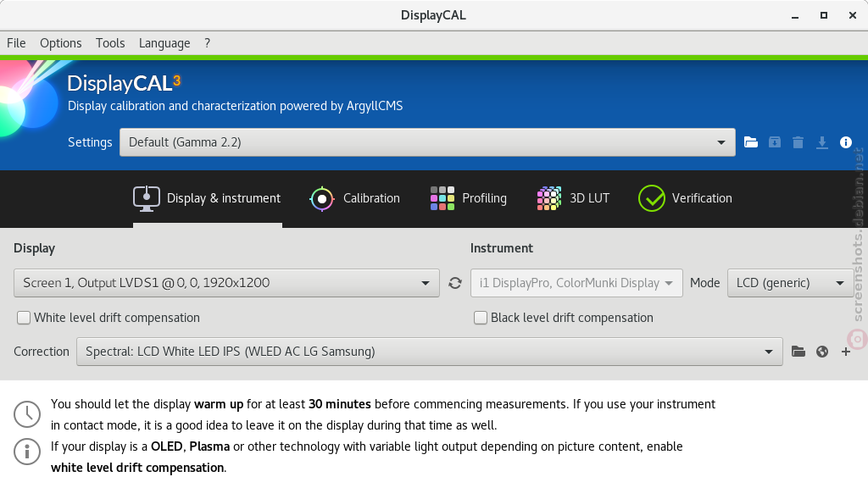Expand the Display selection dropdown
This screenshot has height=488, width=868.
[226, 283]
